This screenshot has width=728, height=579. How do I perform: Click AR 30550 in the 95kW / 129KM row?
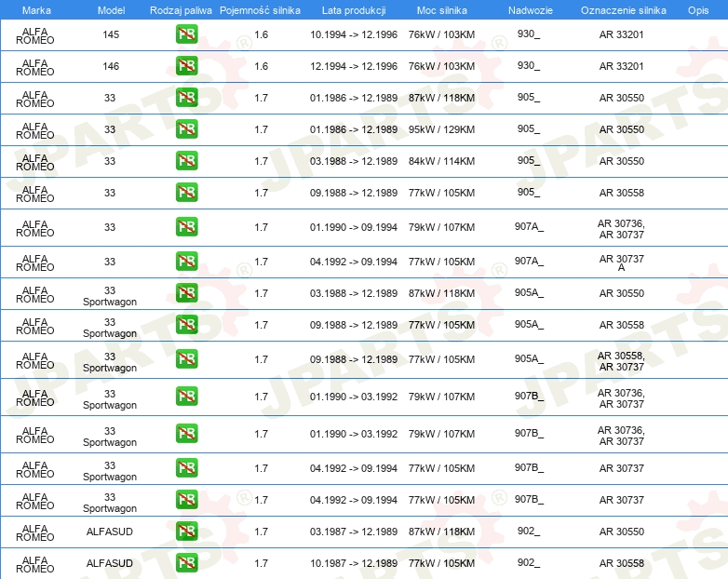tap(621, 129)
